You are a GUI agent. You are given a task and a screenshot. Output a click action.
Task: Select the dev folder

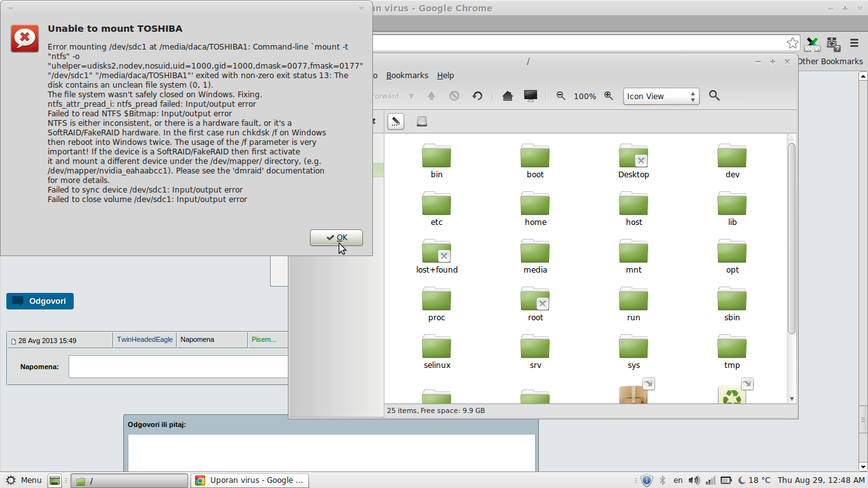[732, 161]
